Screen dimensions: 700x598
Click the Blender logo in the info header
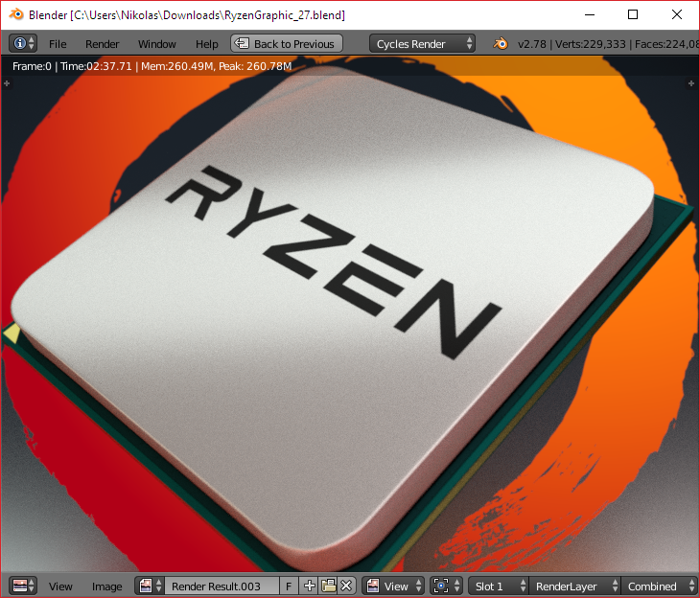pyautogui.click(x=501, y=44)
